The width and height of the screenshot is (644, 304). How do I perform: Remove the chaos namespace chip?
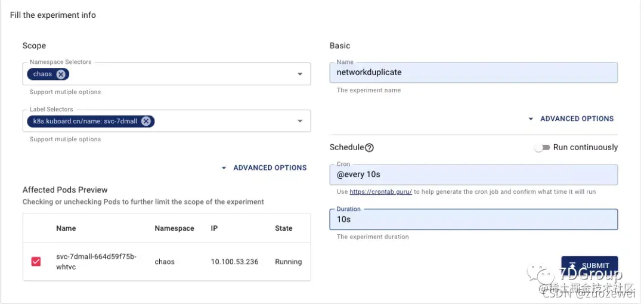61,75
